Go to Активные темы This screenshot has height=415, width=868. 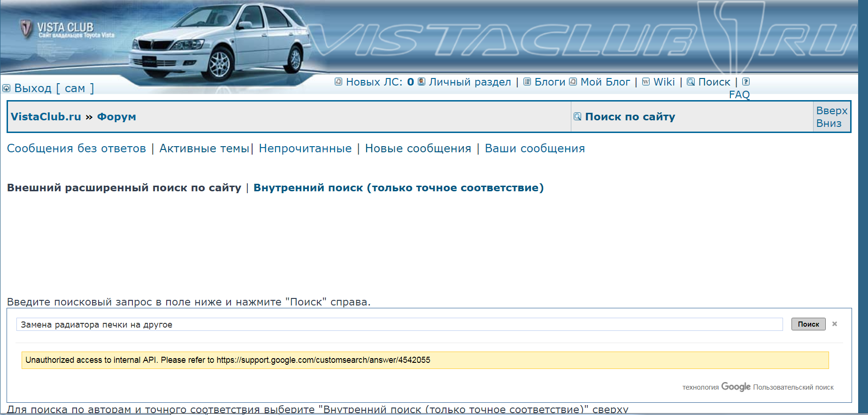pyautogui.click(x=204, y=149)
